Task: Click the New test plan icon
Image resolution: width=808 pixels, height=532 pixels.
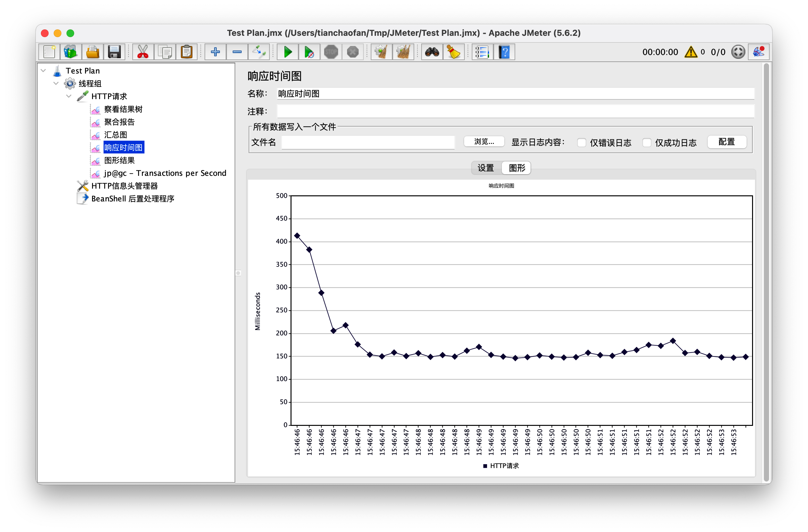Action: pyautogui.click(x=49, y=52)
